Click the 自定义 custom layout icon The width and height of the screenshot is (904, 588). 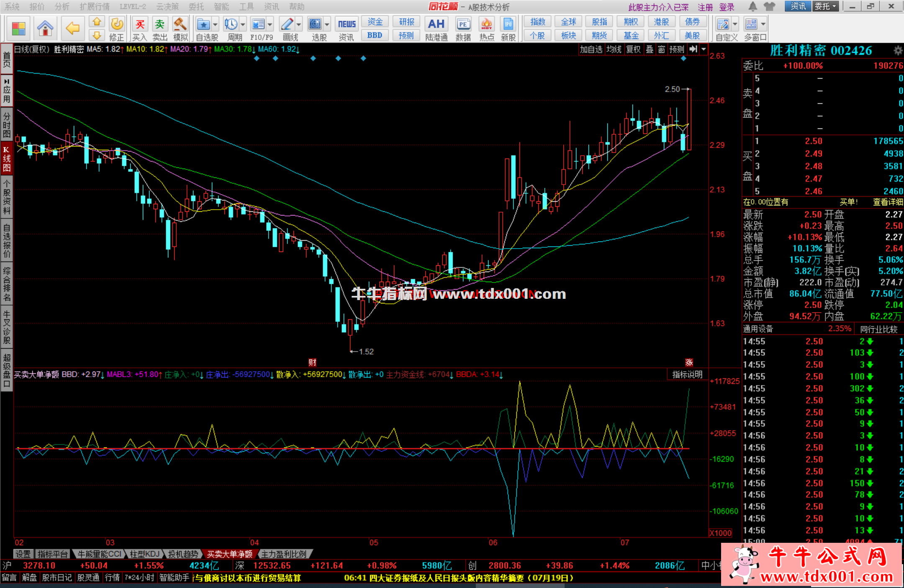[722, 24]
